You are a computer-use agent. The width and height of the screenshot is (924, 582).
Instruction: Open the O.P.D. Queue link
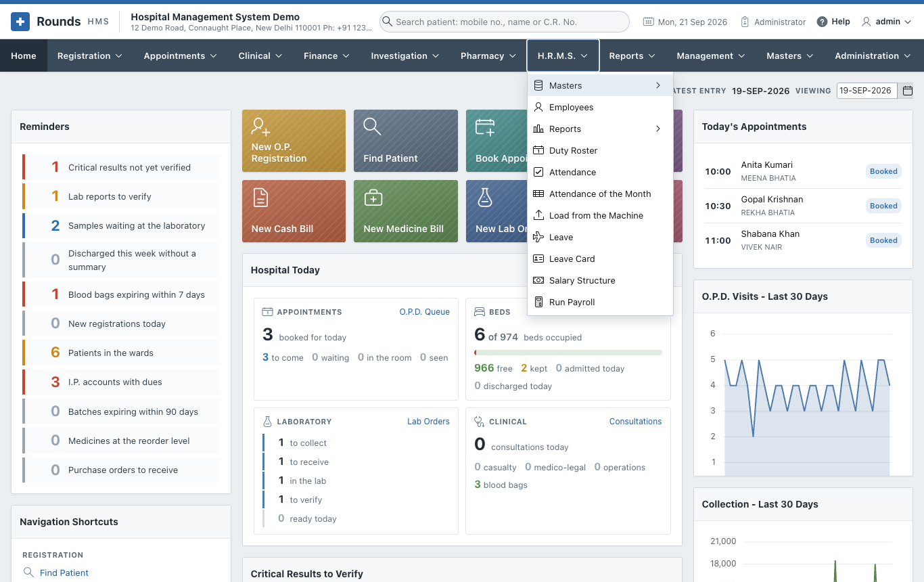pos(424,312)
